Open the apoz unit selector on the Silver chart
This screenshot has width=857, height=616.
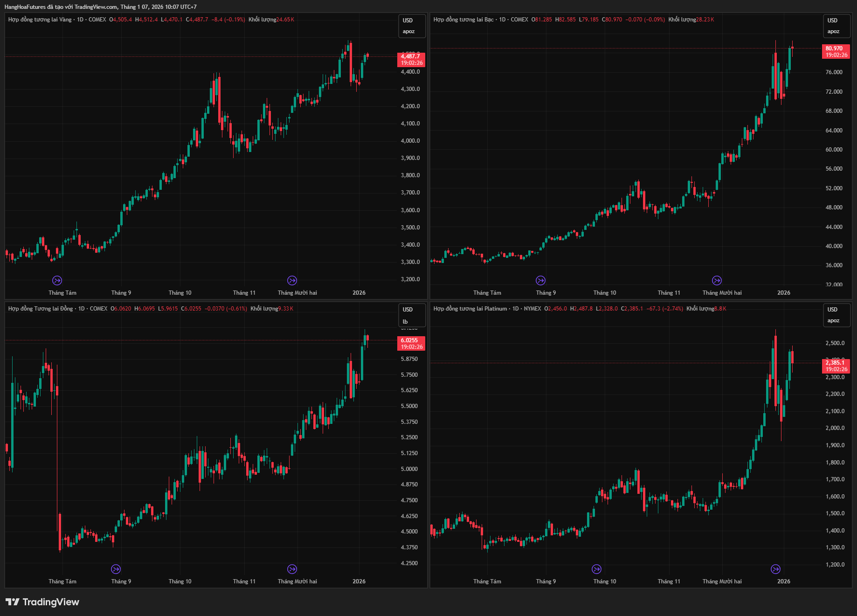833,32
